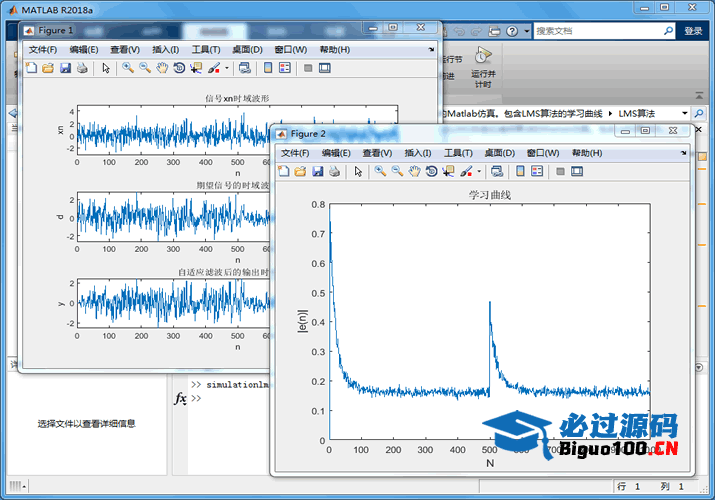Screen dimensions: 715x500
Task: Click the 登录 sign-in button
Action: click(693, 31)
